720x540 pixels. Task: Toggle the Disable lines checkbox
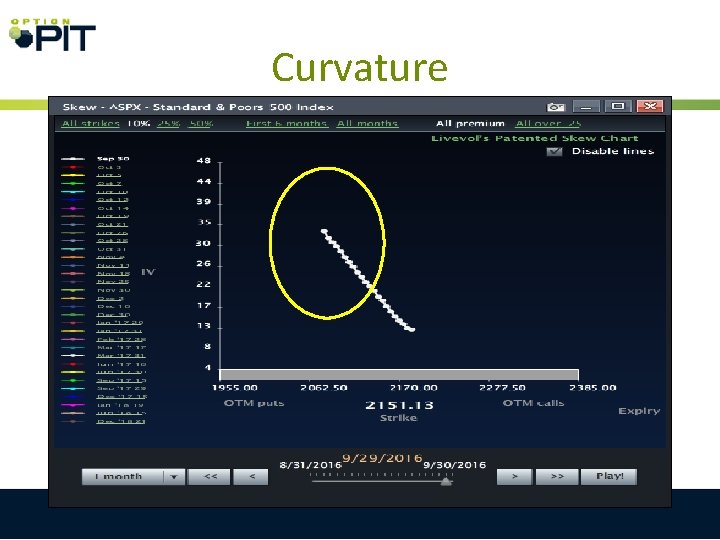click(x=554, y=152)
